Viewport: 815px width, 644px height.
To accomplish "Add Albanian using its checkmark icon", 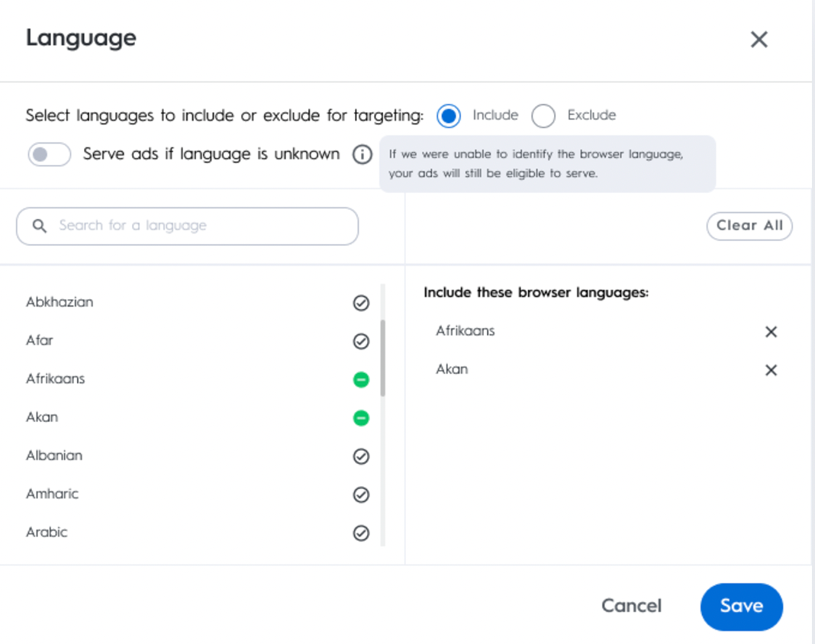I will coord(361,456).
